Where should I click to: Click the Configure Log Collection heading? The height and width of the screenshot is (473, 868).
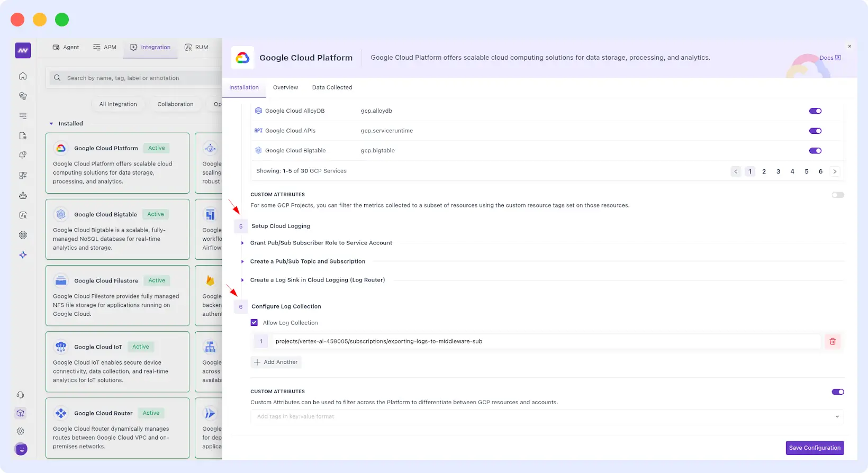pyautogui.click(x=286, y=306)
